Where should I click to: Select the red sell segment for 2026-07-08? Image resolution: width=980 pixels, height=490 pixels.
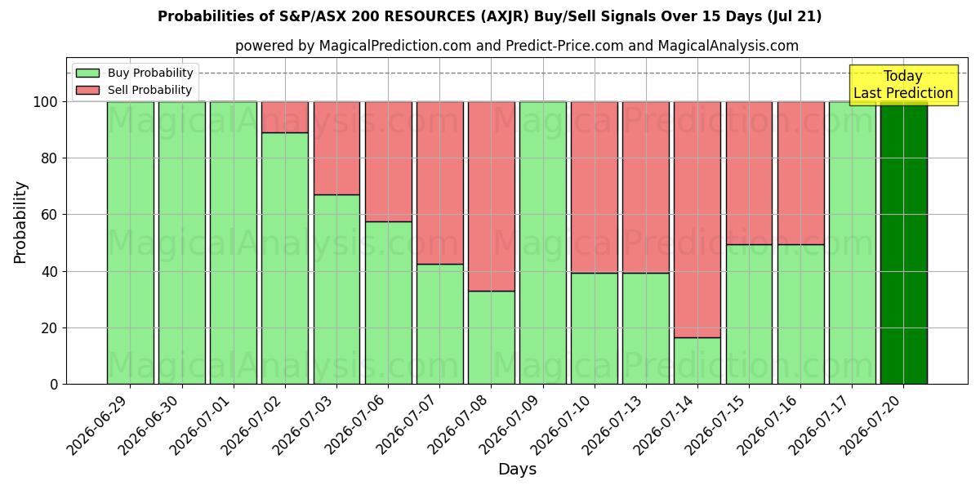tap(491, 196)
